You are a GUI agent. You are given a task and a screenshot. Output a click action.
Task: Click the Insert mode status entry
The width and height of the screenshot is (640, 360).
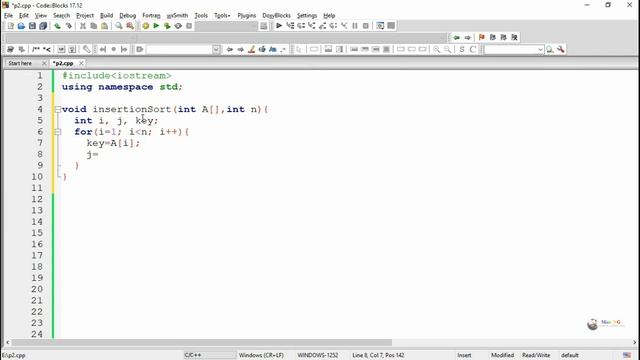pyautogui.click(x=464, y=355)
